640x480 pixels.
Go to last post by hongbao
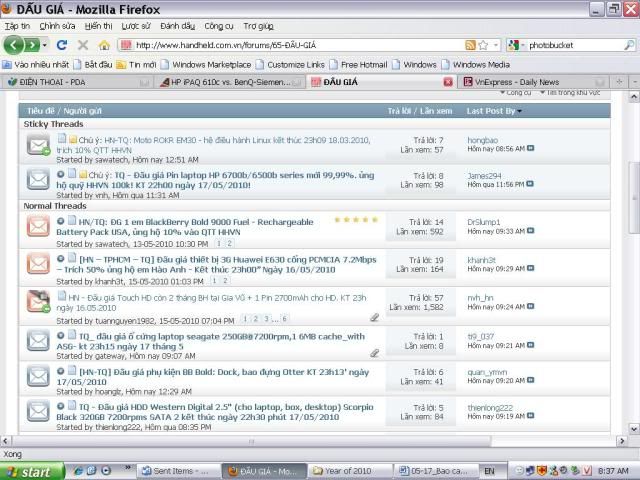click(531, 148)
